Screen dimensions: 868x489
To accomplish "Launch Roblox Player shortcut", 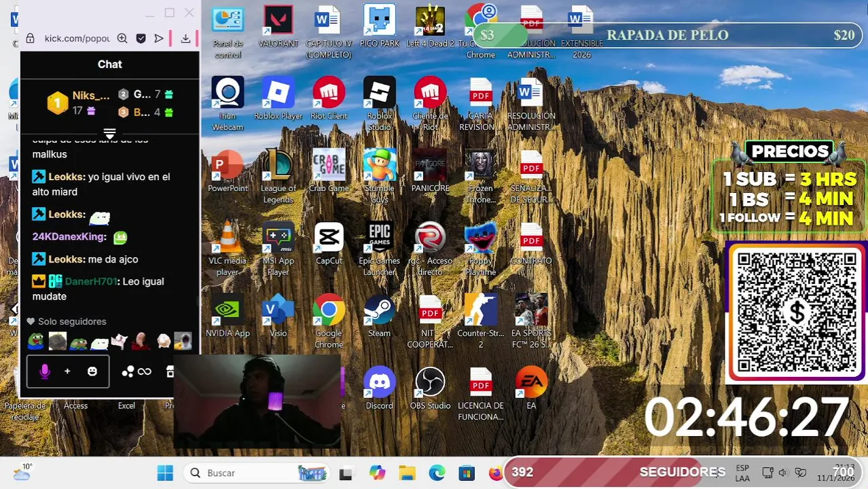I will pos(278,99).
